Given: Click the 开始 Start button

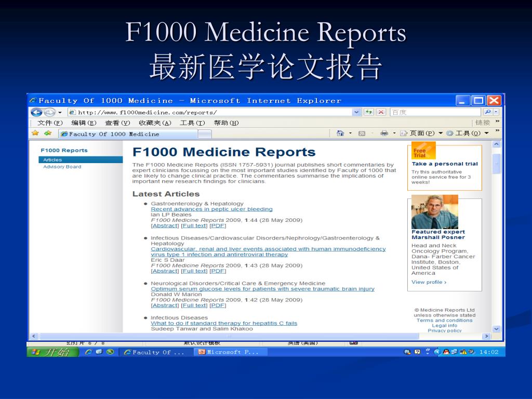Looking at the screenshot, I should click(53, 352).
